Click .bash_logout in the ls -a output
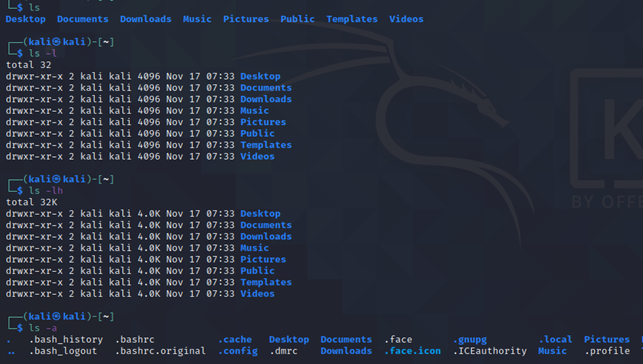The height and width of the screenshot is (364, 643). coord(63,351)
